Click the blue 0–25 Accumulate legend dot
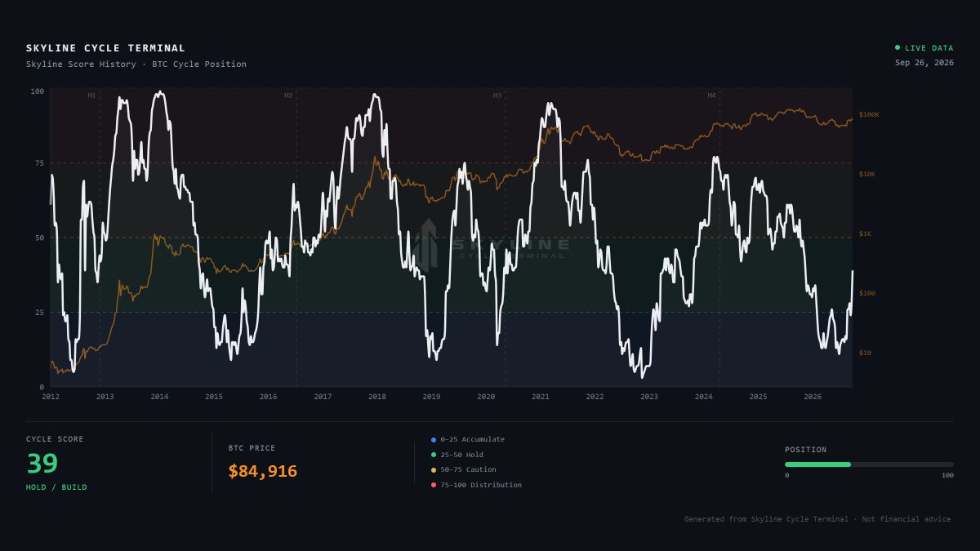 pos(434,439)
